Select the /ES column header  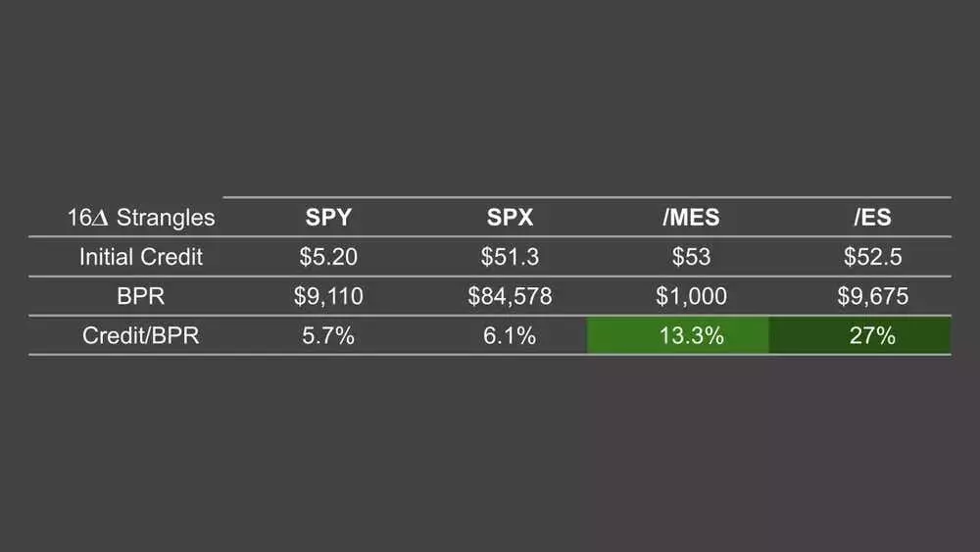[872, 218]
